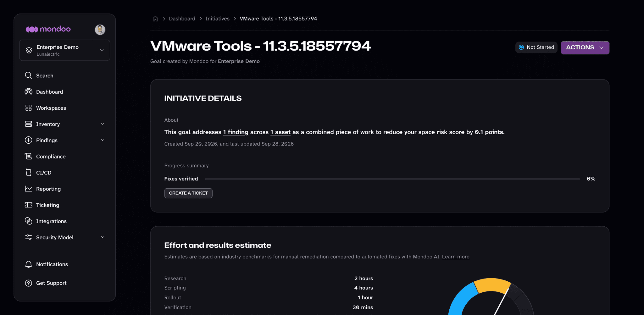The image size is (644, 315).
Task: Open the '1 asset' link
Action: pyautogui.click(x=280, y=132)
